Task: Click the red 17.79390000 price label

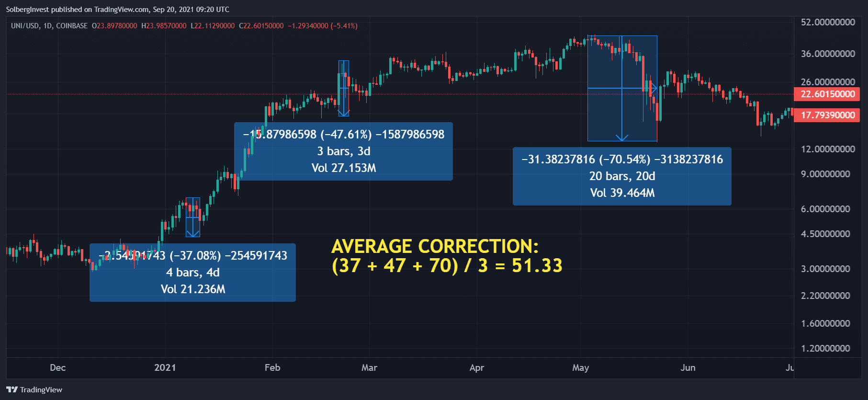Action: [x=827, y=115]
